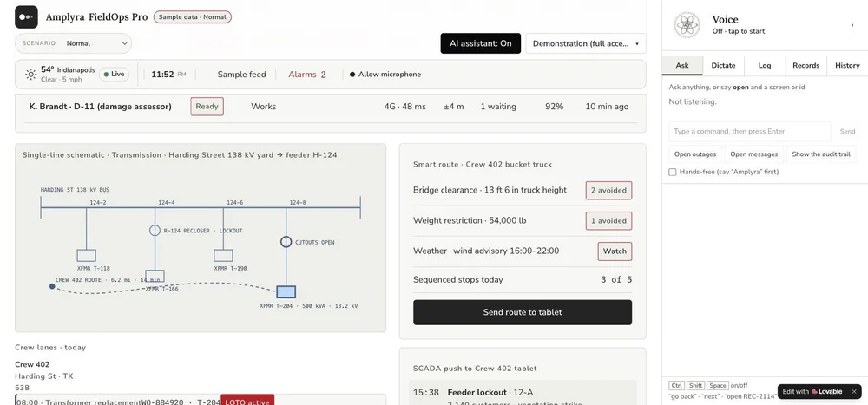The width and height of the screenshot is (868, 405).
Task: Click Allow microphone
Action: (x=385, y=74)
